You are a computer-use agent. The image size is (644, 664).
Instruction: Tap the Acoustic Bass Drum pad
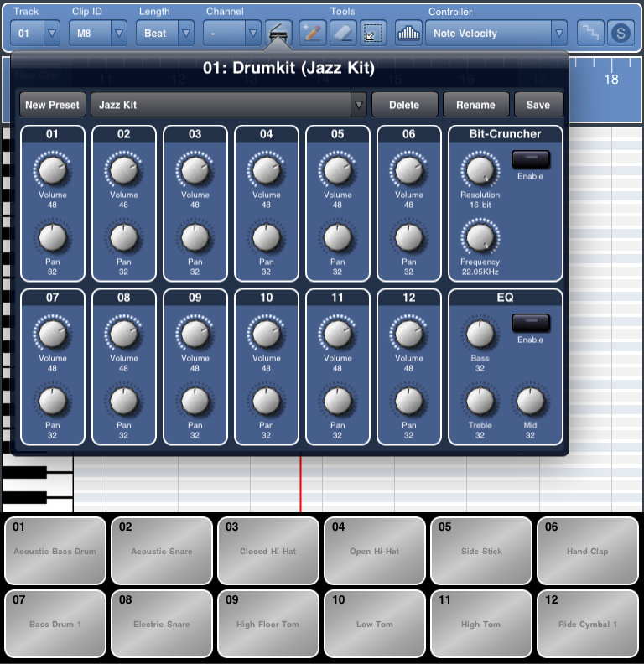pyautogui.click(x=55, y=551)
